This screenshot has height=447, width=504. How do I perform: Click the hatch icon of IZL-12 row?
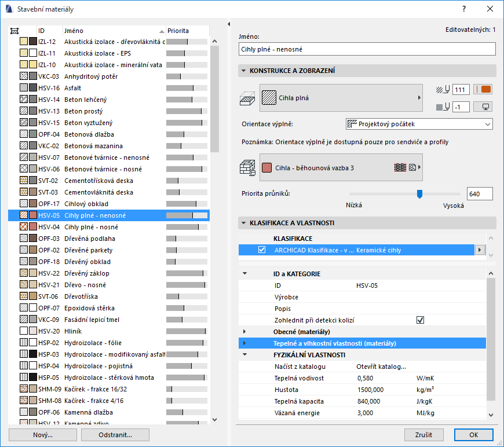click(x=24, y=42)
